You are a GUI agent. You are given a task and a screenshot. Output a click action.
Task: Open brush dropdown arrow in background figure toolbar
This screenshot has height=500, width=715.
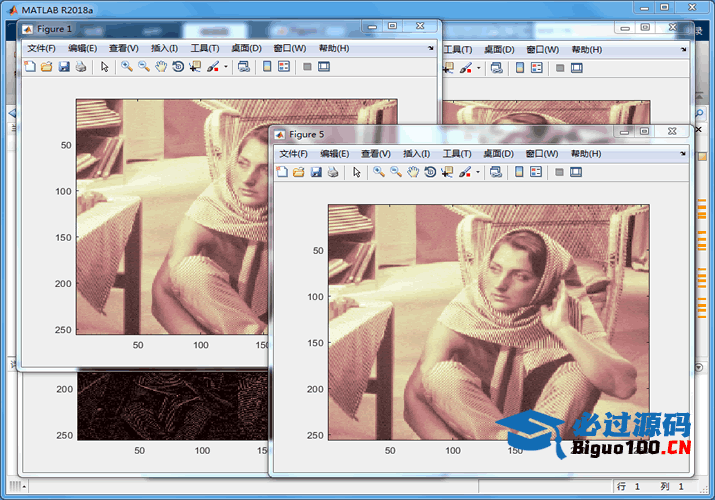click(x=478, y=68)
